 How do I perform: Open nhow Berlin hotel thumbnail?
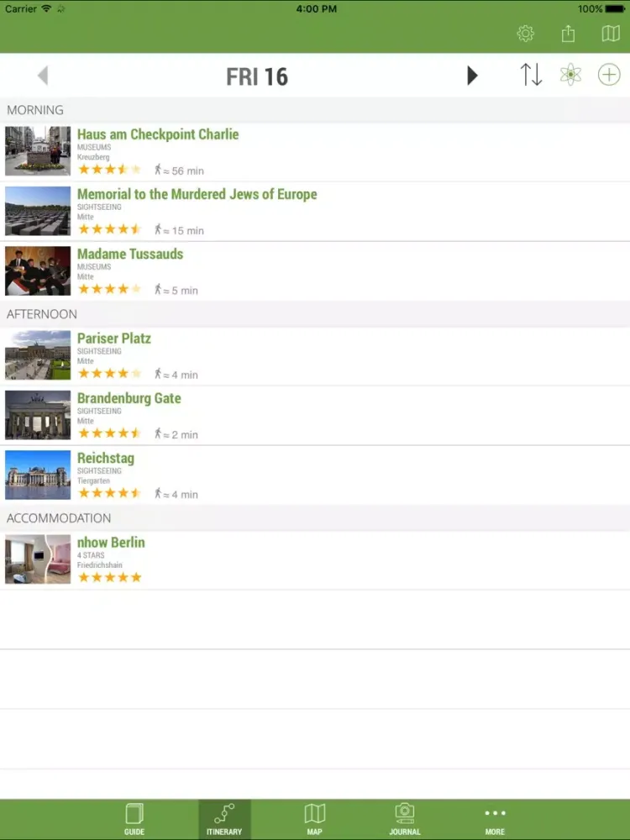click(38, 559)
